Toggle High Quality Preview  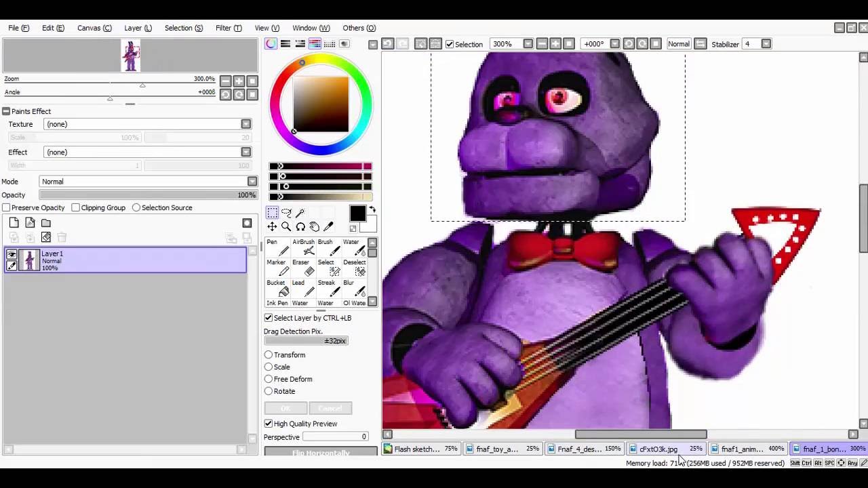point(269,424)
